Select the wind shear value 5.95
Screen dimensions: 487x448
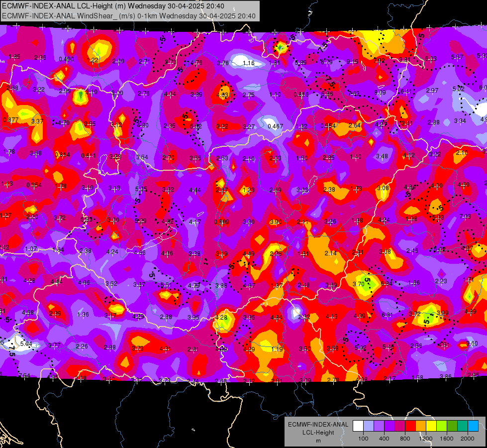[141, 189]
